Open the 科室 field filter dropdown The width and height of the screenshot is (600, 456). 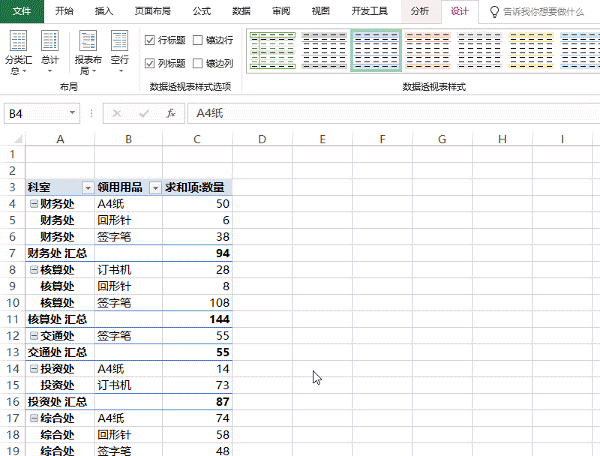click(x=88, y=188)
